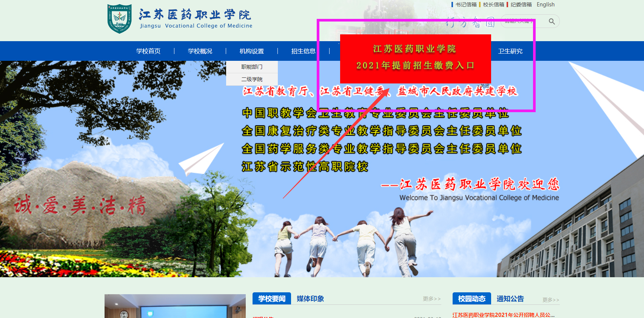Click 更多>> beside the 通知公告 tab
This screenshot has width=644, height=318.
[x=551, y=299]
